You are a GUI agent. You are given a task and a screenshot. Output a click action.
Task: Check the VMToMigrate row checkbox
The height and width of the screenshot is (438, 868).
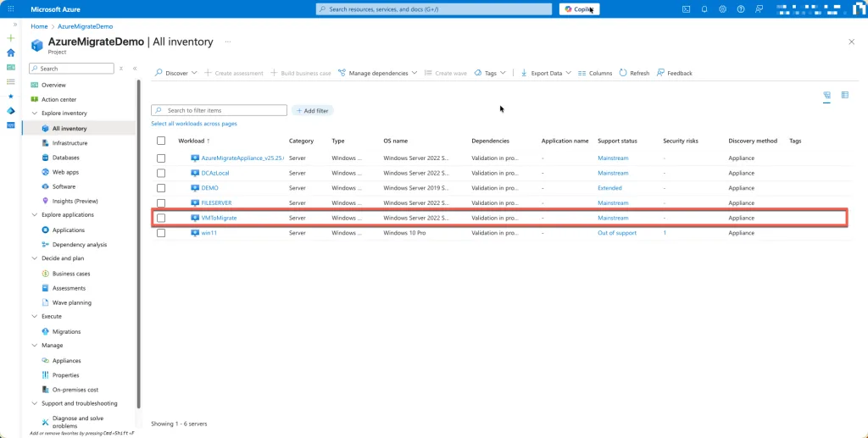[x=161, y=218]
